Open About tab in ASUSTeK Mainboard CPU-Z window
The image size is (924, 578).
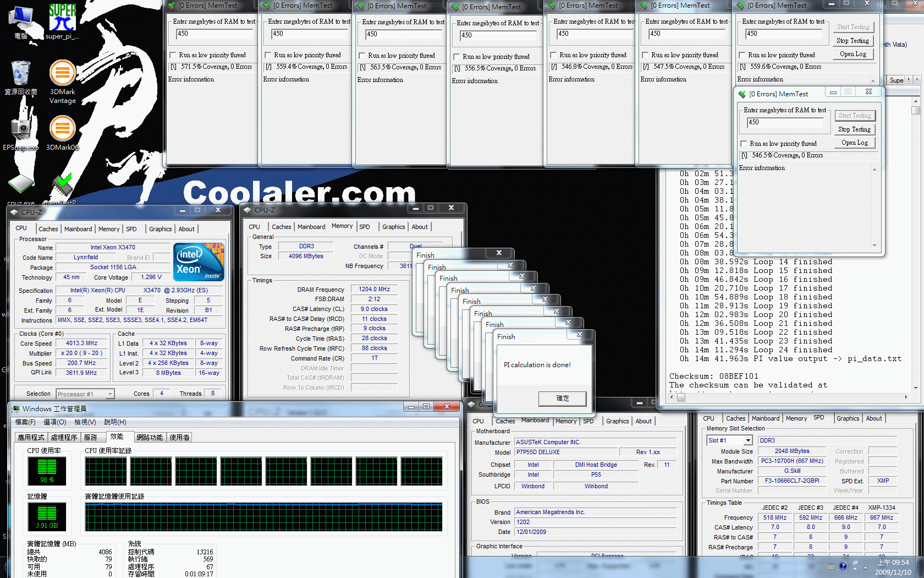(x=643, y=421)
